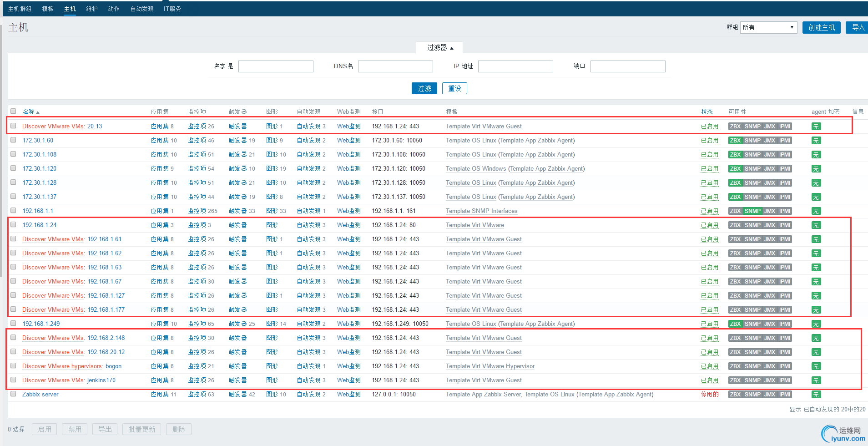Image resolution: width=868 pixels, height=446 pixels.
Task: Click agent encryption 无 badge for Zabbix server
Action: click(816, 395)
